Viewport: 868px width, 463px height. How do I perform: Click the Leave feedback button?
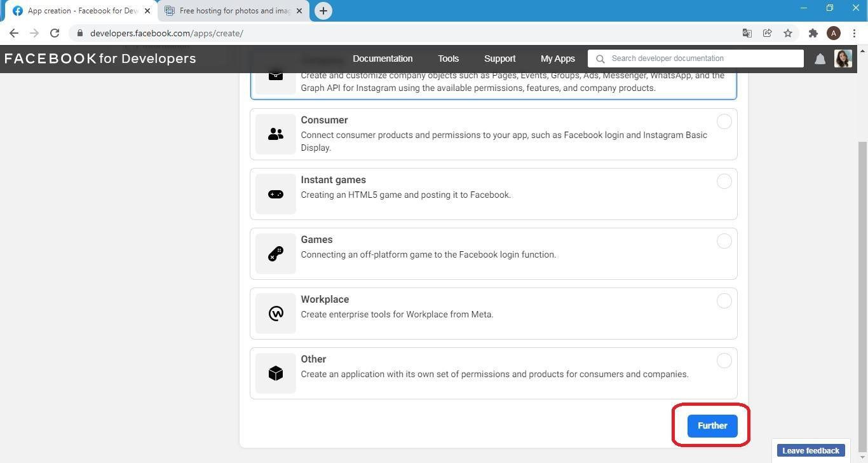point(811,450)
